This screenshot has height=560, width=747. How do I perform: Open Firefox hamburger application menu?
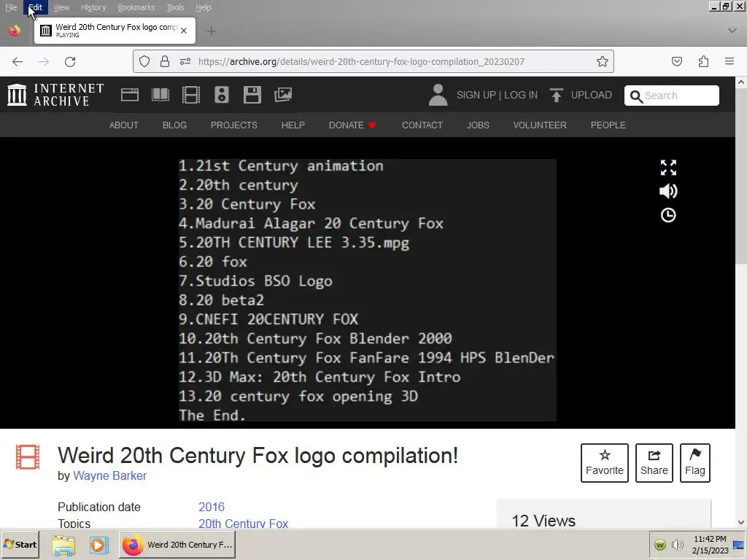point(729,61)
